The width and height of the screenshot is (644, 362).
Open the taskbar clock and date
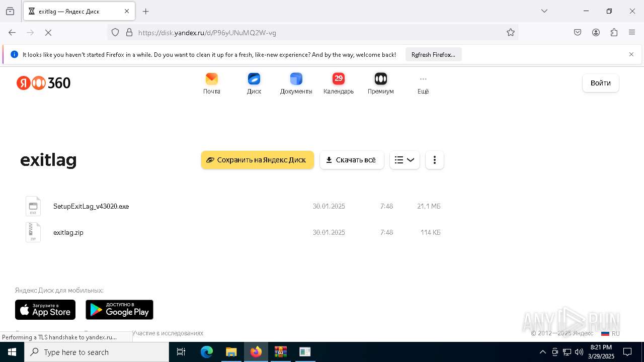click(601, 352)
